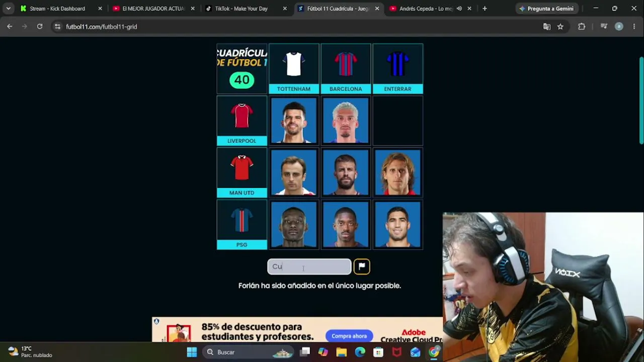This screenshot has height=362, width=644.
Task: Click the Windows taskbar Buscar search box
Action: point(248,352)
